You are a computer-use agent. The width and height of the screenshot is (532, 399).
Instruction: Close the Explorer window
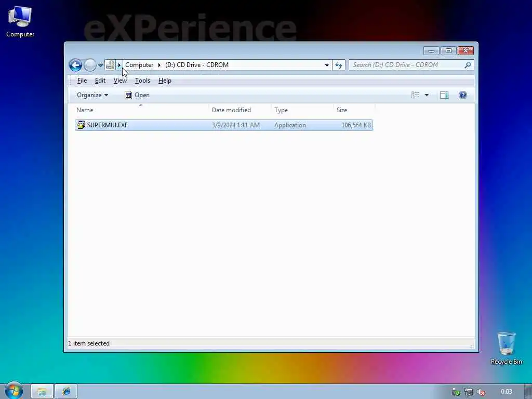466,51
